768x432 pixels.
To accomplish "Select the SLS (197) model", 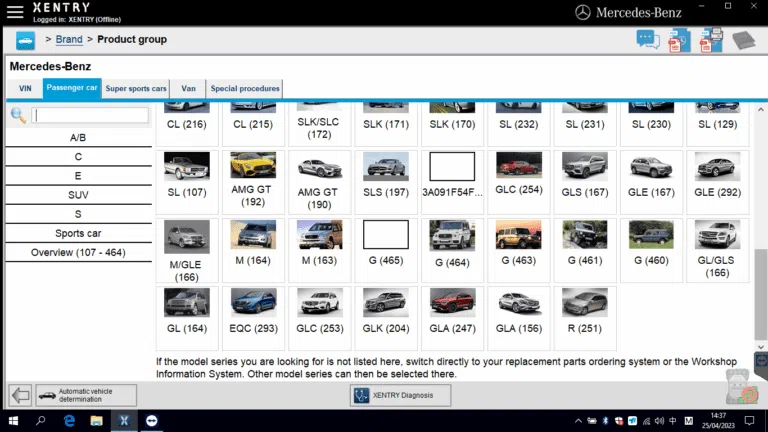I will point(386,182).
